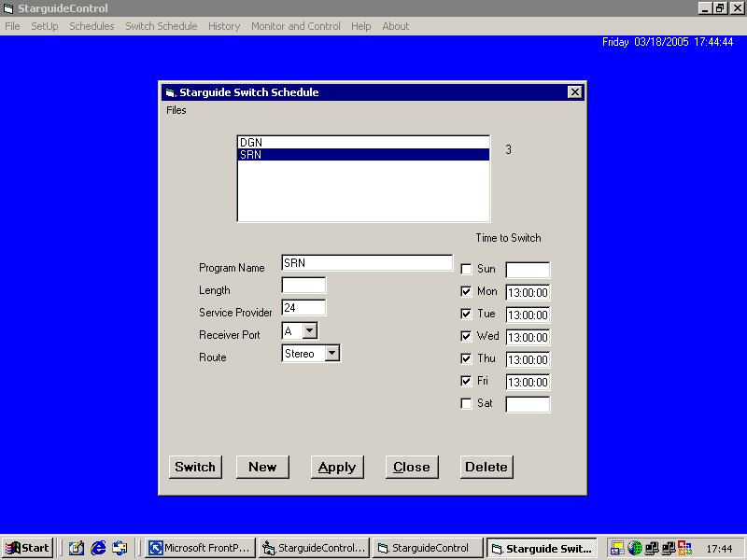This screenshot has width=747, height=560.
Task: Open the Files menu in dialog
Action: pos(176,110)
